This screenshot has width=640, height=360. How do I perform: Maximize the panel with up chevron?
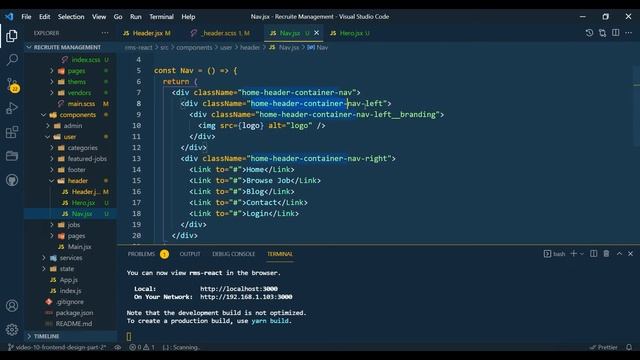(x=619, y=253)
